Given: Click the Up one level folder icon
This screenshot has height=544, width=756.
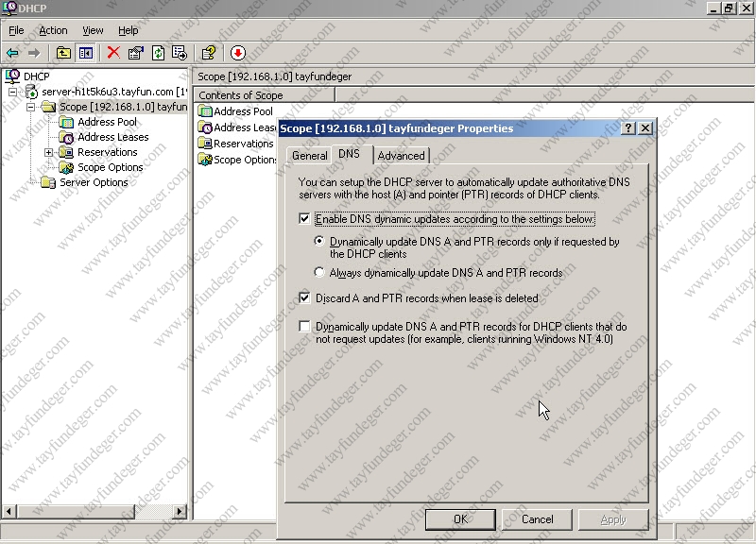Looking at the screenshot, I should point(63,53).
